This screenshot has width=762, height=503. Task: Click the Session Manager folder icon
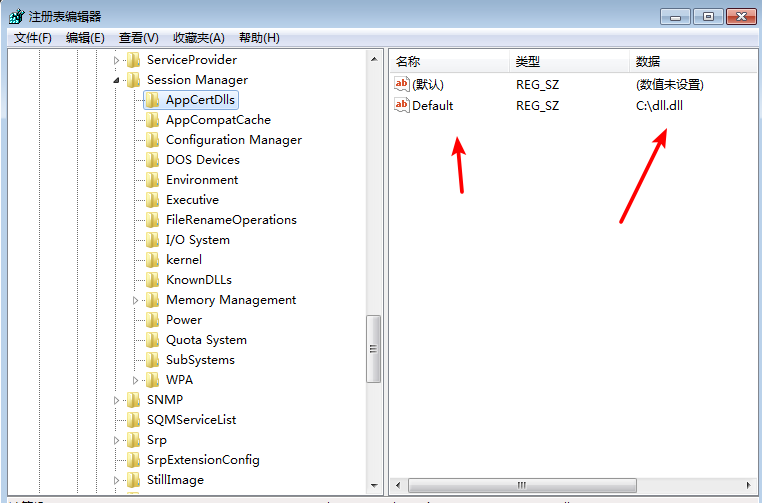pyautogui.click(x=133, y=80)
